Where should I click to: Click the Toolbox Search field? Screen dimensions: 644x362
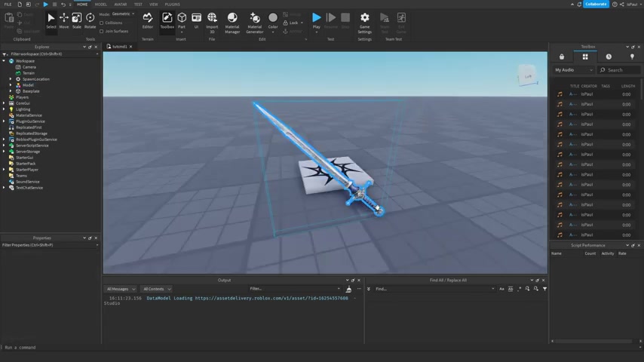click(x=619, y=70)
